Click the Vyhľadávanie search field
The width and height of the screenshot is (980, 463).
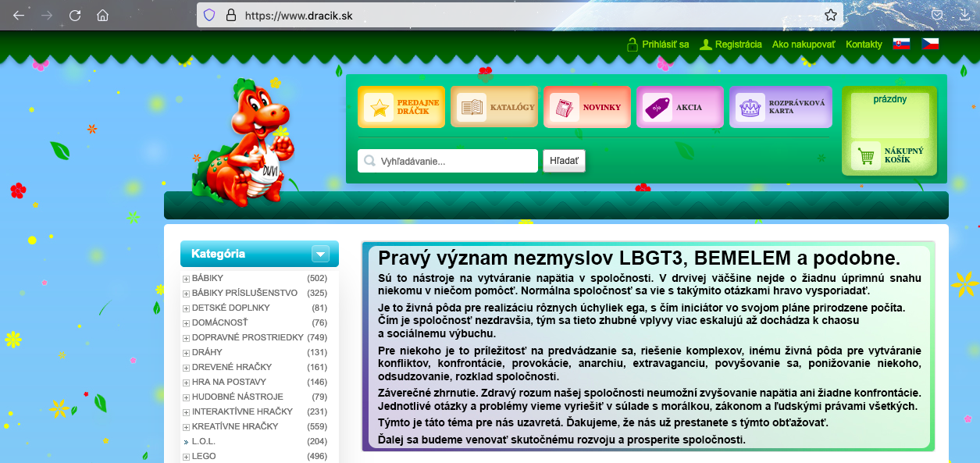tap(447, 161)
